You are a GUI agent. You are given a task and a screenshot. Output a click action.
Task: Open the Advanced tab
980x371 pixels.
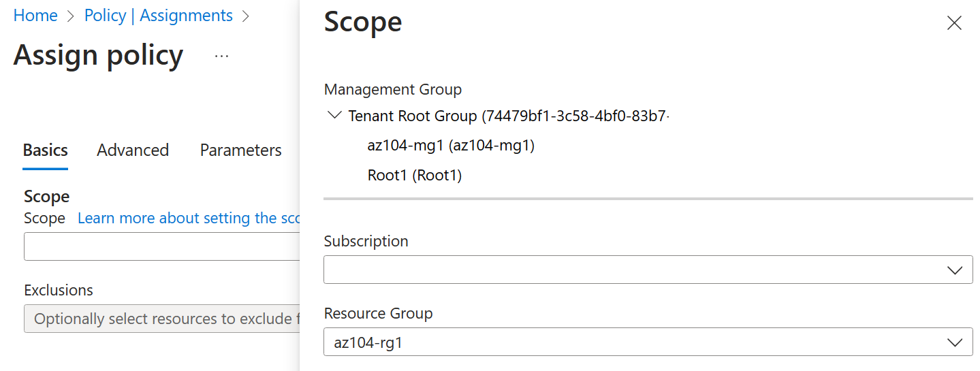click(133, 150)
